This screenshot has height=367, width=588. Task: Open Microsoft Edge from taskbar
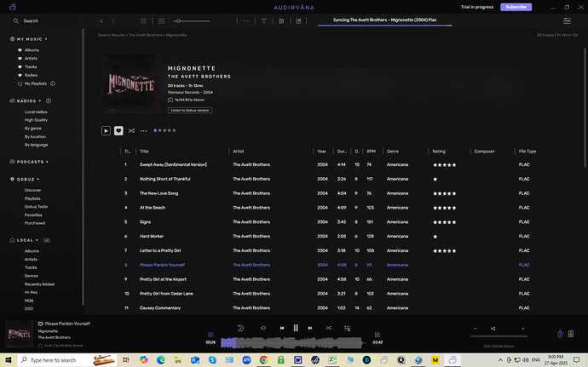pos(161,360)
